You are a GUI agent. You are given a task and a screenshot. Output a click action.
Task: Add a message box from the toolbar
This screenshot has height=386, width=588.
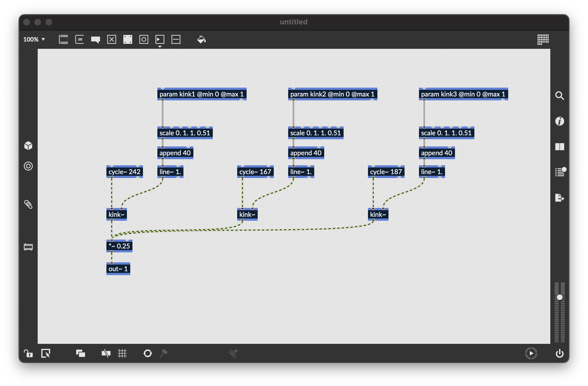(x=80, y=39)
